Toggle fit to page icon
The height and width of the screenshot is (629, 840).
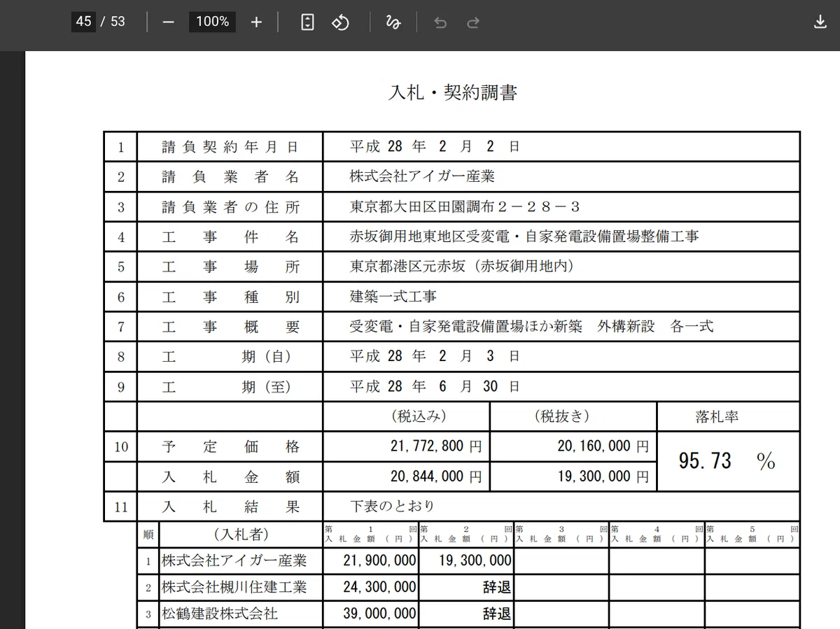307,22
